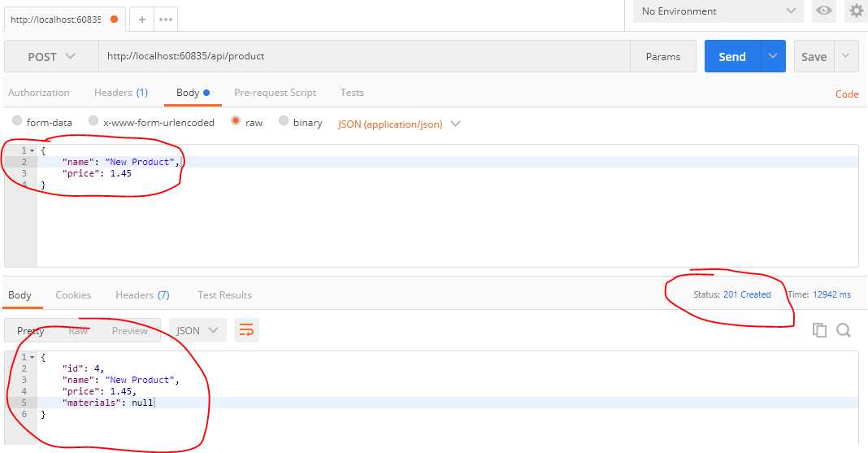Click the "name": "New Product" line in request body
The height and width of the screenshot is (453, 868).
coord(121,162)
